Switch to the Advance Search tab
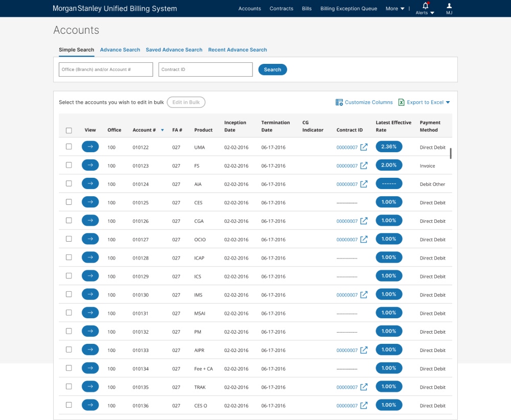The width and height of the screenshot is (511, 420). tap(120, 50)
